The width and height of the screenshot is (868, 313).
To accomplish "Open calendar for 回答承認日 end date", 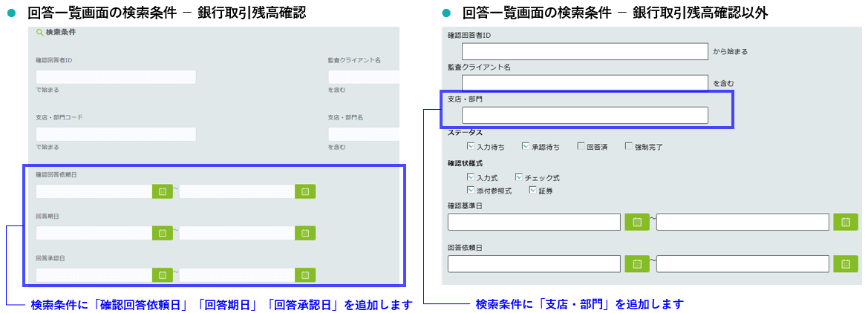I will (x=305, y=274).
